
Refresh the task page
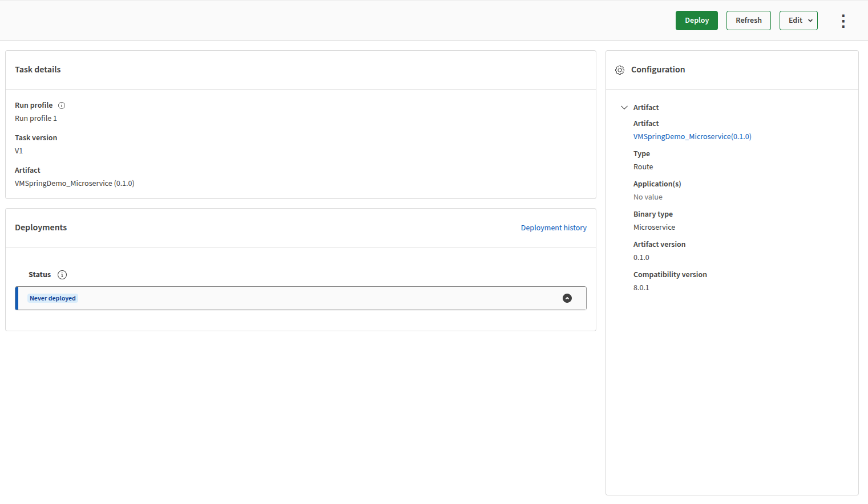(748, 21)
